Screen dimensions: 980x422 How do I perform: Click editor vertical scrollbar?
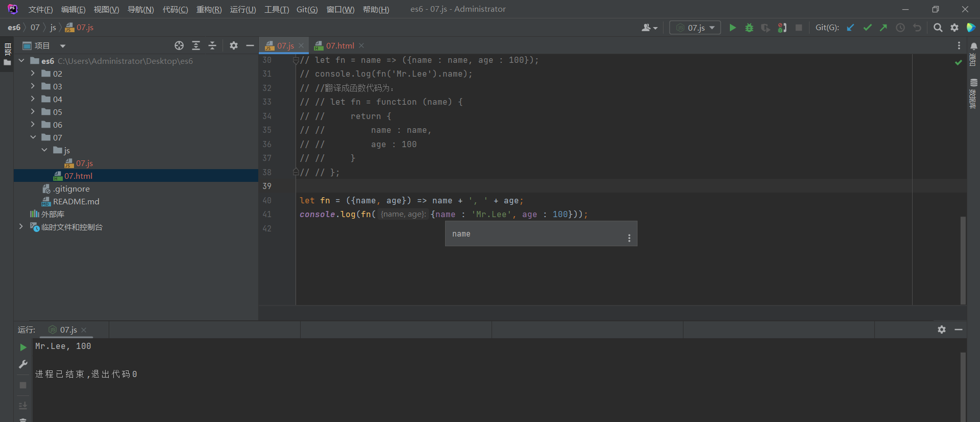coord(963,261)
